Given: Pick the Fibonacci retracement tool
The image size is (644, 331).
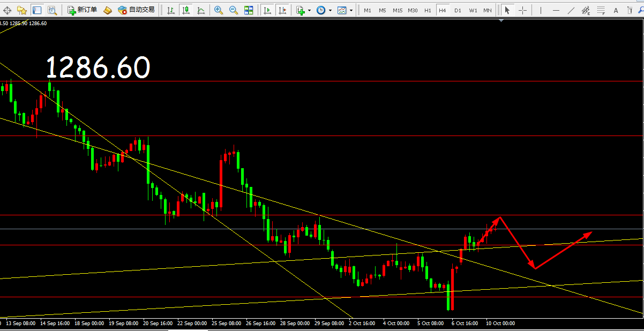Looking at the screenshot, I should click(601, 10).
